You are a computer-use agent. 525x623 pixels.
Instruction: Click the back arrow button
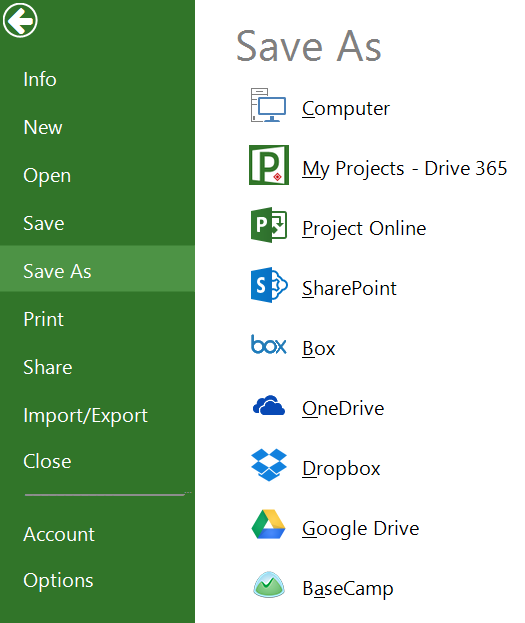(x=20, y=20)
